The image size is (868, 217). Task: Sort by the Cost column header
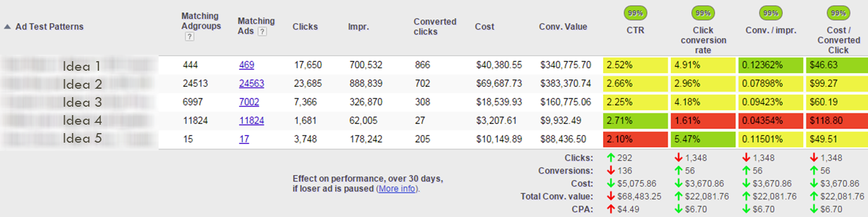(484, 27)
